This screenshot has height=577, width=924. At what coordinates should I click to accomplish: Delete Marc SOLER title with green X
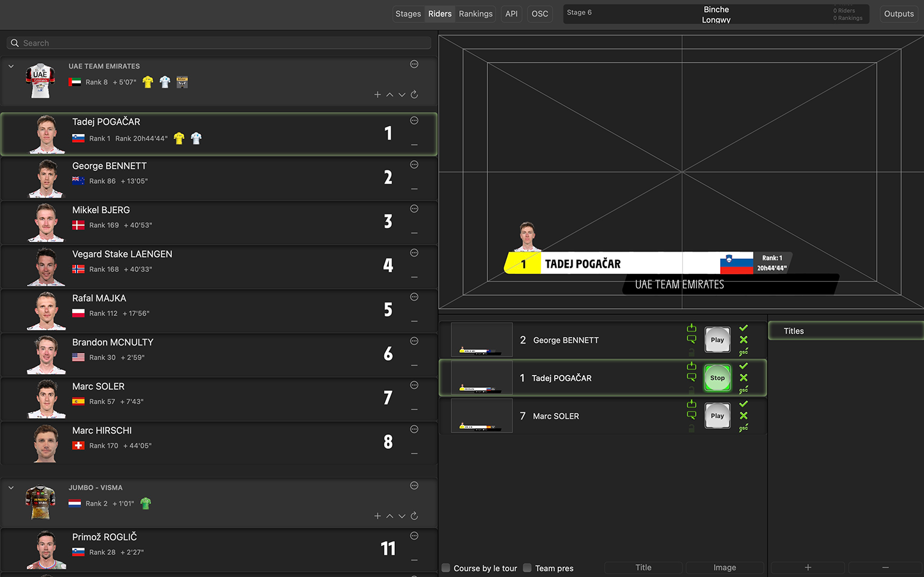[x=743, y=416]
